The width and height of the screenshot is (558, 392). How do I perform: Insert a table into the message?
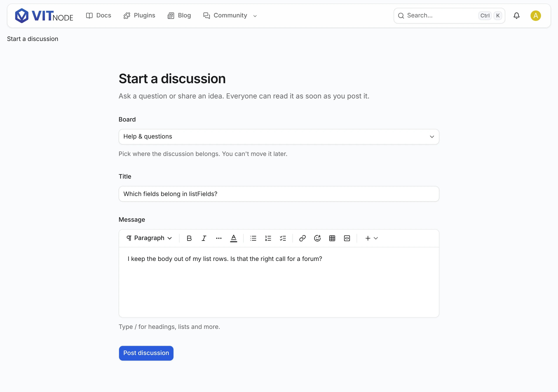[332, 238]
